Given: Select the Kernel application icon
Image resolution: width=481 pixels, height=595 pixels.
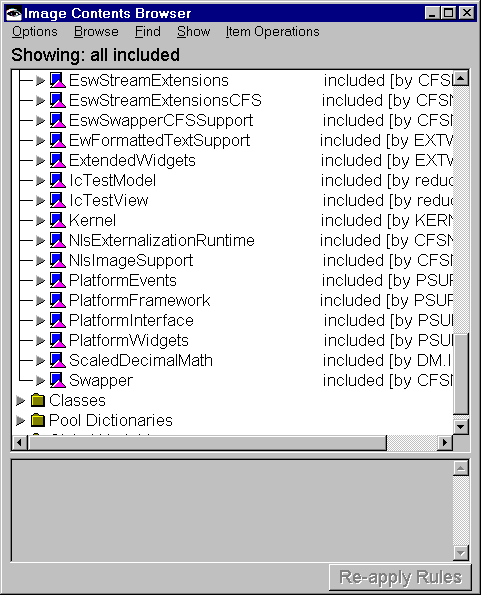Looking at the screenshot, I should (x=58, y=220).
